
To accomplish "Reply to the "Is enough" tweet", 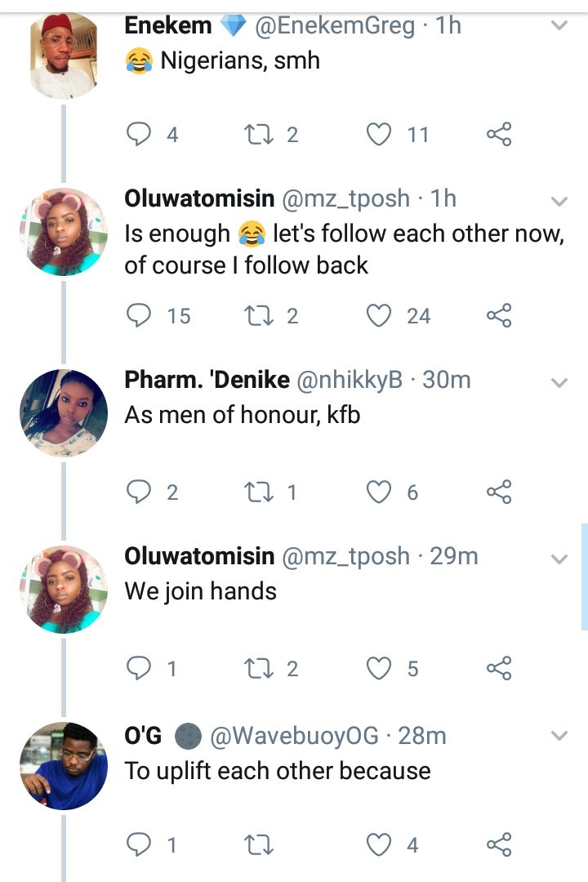I will click(x=140, y=315).
